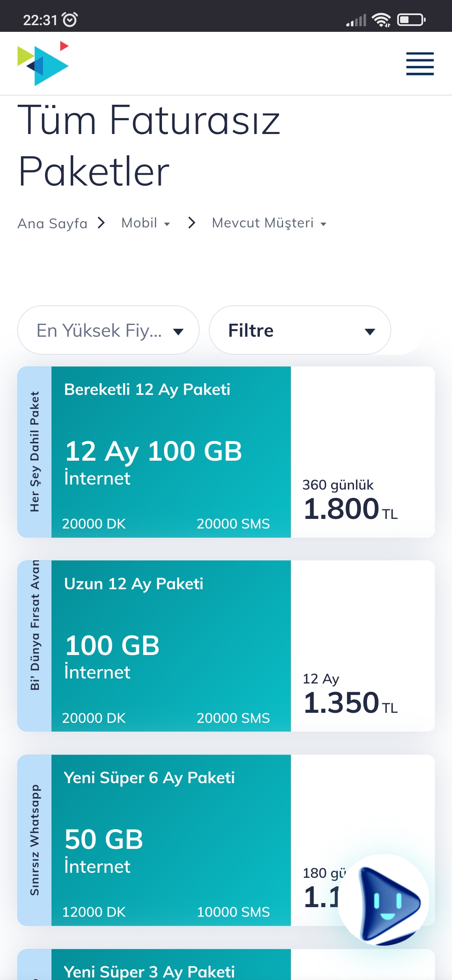Tap the Her Şey Dahil Paket side label
Image resolution: width=452 pixels, height=980 pixels.
(34, 452)
